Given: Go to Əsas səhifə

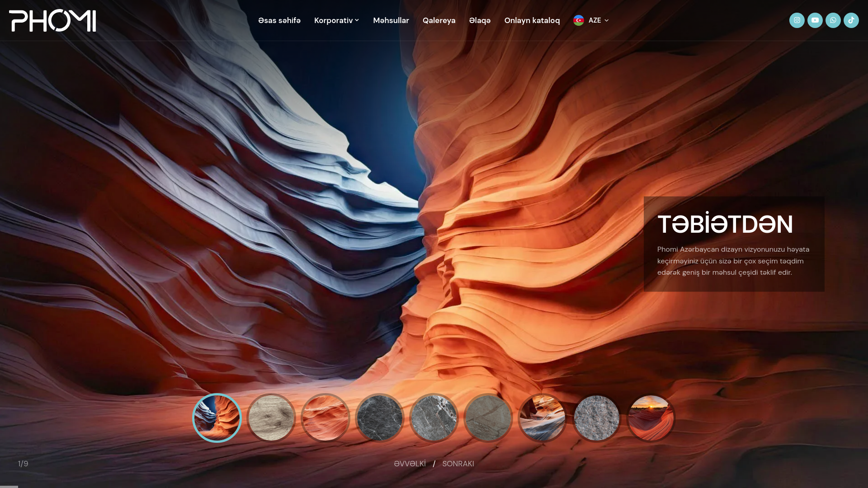Looking at the screenshot, I should coord(279,20).
